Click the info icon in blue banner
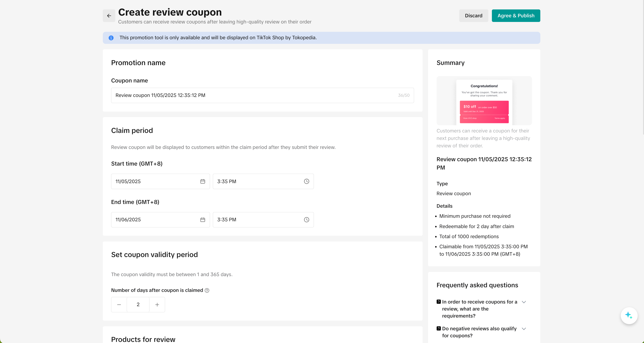This screenshot has height=343, width=644. (111, 38)
